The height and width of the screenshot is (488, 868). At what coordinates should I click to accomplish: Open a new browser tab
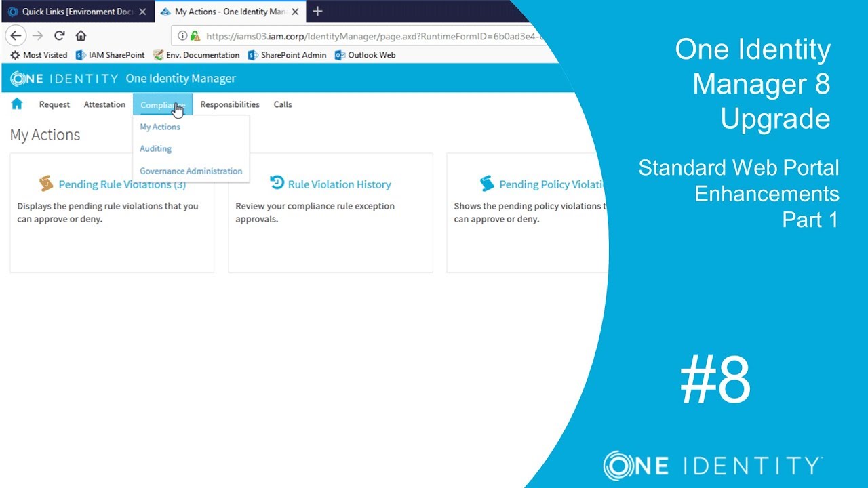click(x=317, y=12)
